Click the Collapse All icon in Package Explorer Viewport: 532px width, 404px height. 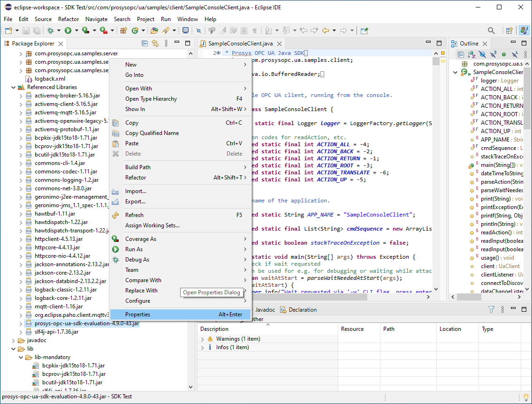coord(145,44)
